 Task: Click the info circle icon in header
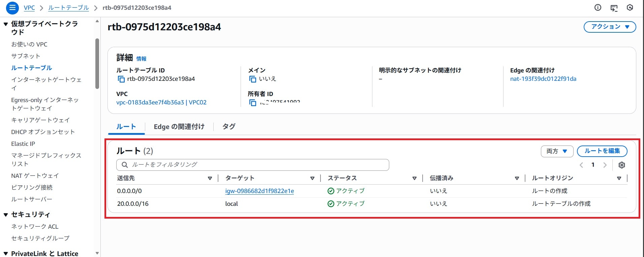click(598, 7)
